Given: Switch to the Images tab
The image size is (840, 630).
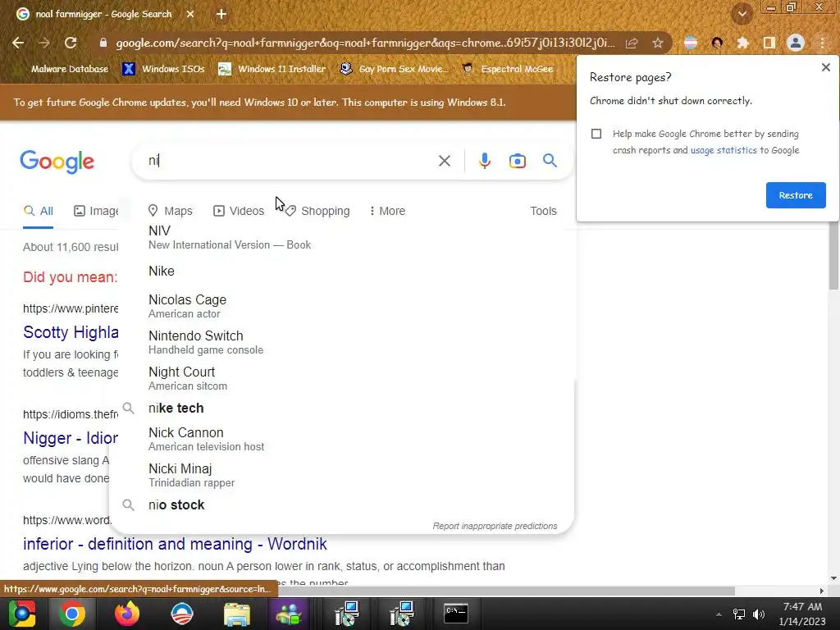Looking at the screenshot, I should (x=96, y=211).
